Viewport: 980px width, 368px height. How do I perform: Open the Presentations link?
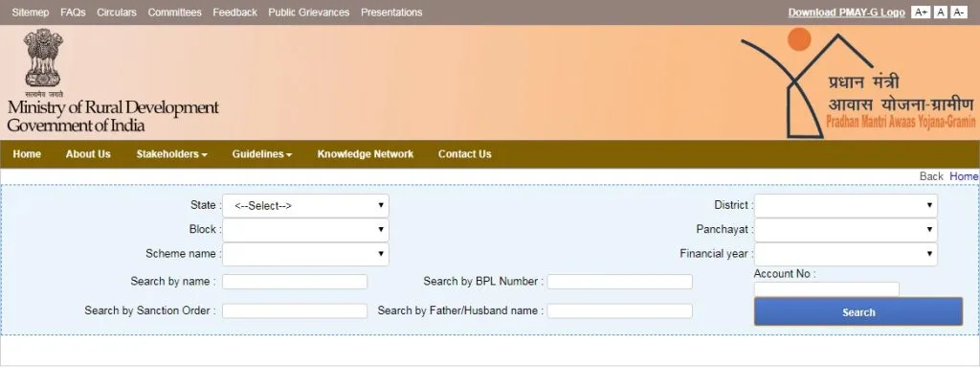[391, 12]
